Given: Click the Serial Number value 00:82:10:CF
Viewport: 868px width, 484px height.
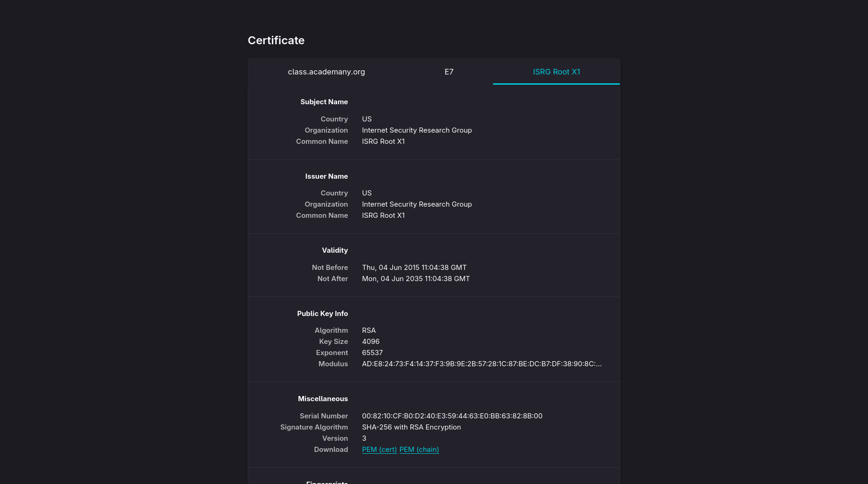Looking at the screenshot, I should (x=452, y=416).
